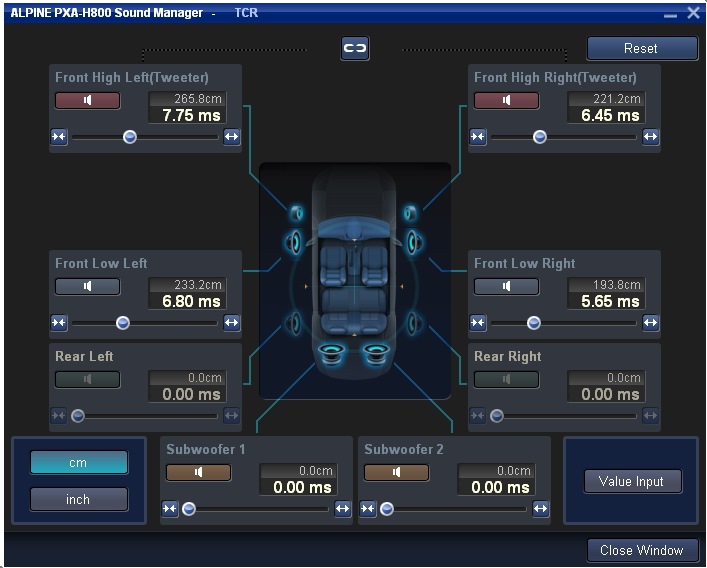Increase Subwoofer 2 delay
The height and width of the screenshot is (568, 707).
pyautogui.click(x=541, y=509)
